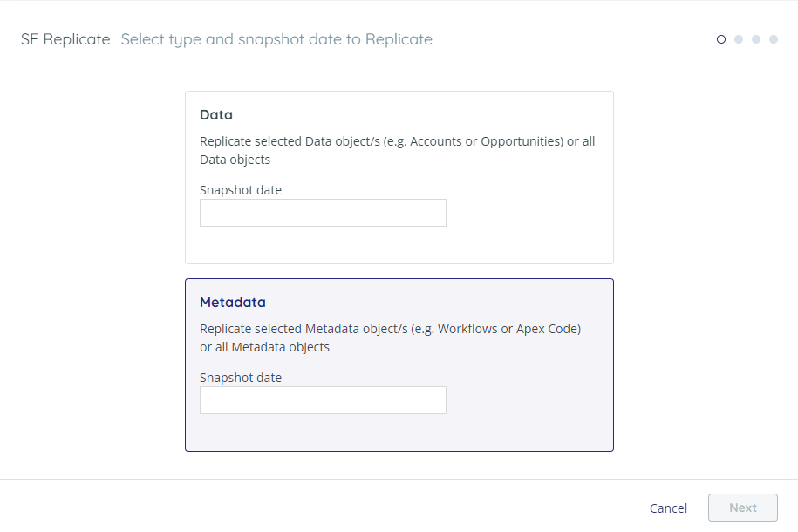798x532 pixels.
Task: Click the Metadata card heading
Action: [x=233, y=302]
